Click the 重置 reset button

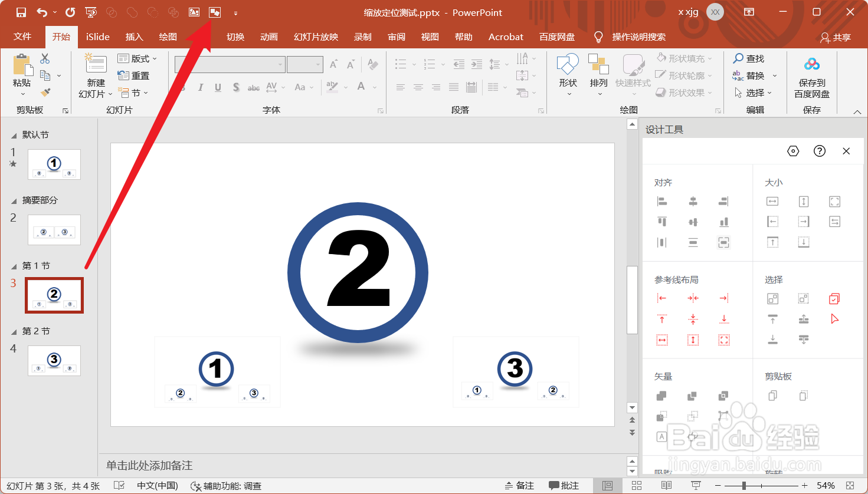[133, 75]
